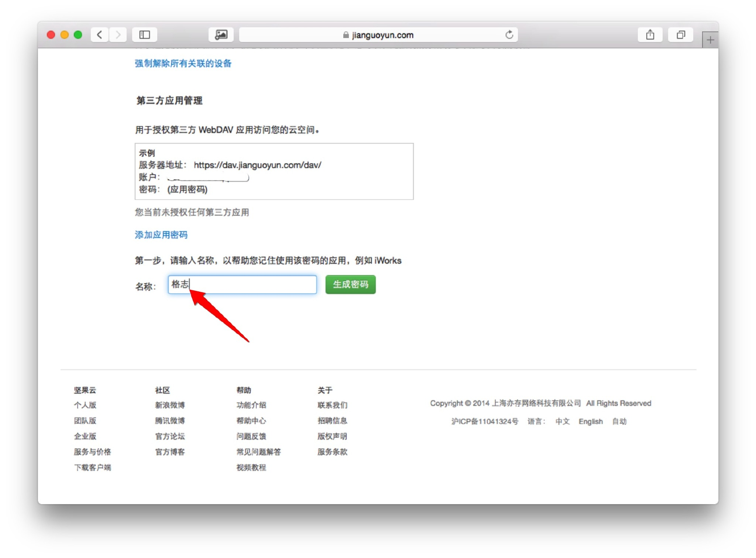The width and height of the screenshot is (756, 558).
Task: Reload the page with the refresh icon
Action: click(x=509, y=35)
